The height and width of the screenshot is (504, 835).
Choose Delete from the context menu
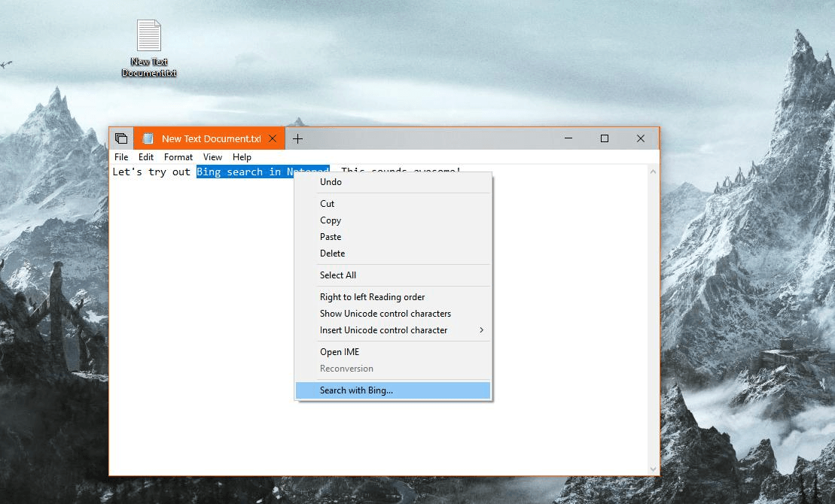(393, 254)
